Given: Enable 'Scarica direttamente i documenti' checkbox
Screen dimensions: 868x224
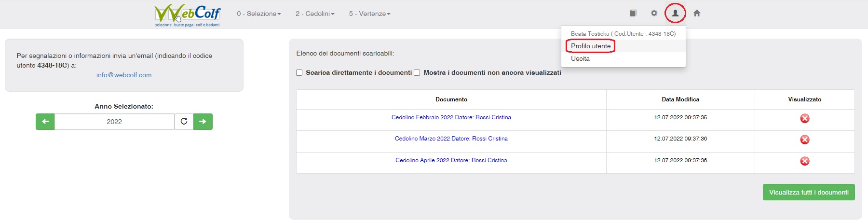Looking at the screenshot, I should pyautogui.click(x=299, y=73).
